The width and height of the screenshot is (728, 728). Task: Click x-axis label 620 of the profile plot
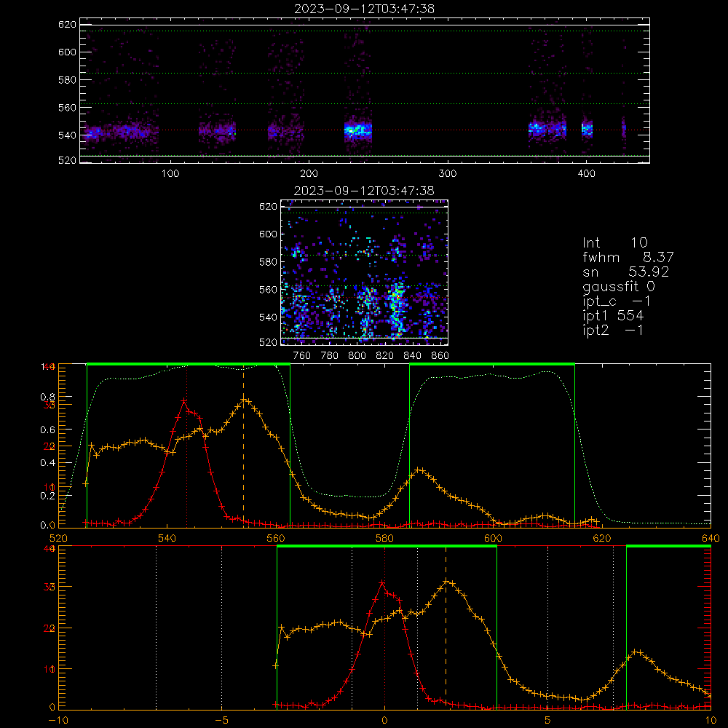[602, 538]
